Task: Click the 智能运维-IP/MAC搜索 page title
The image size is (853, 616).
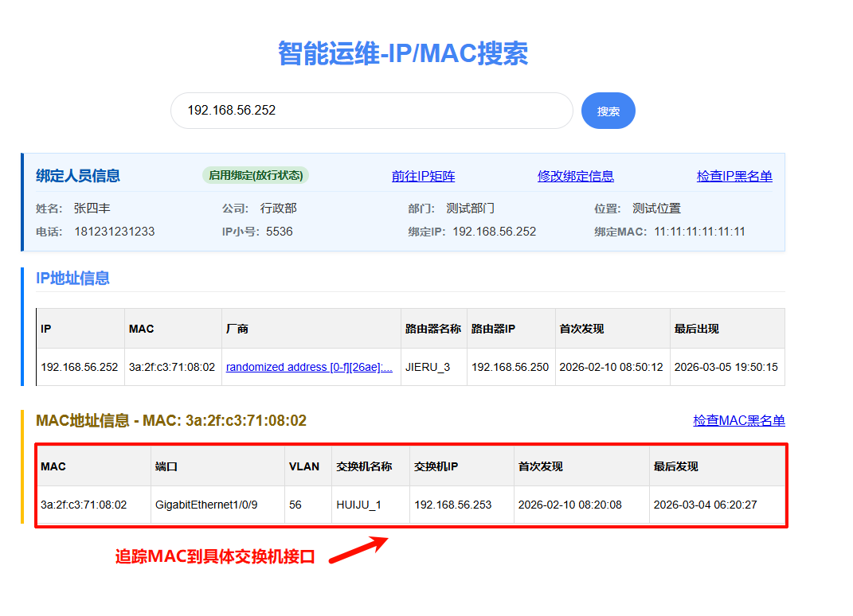Action: [402, 54]
